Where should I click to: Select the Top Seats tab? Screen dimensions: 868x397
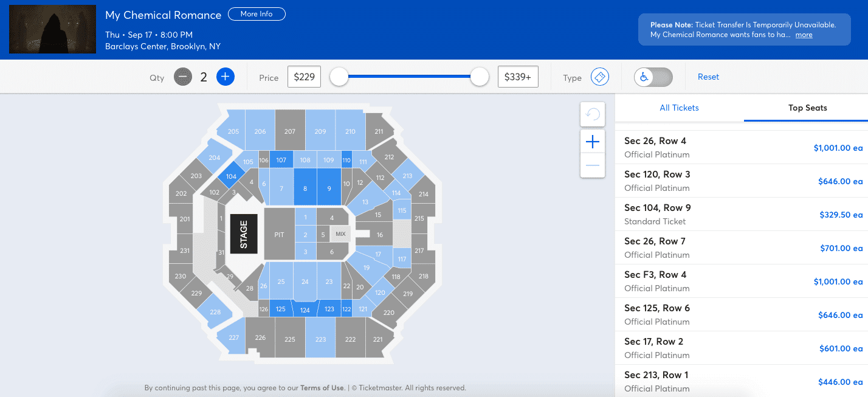click(807, 108)
